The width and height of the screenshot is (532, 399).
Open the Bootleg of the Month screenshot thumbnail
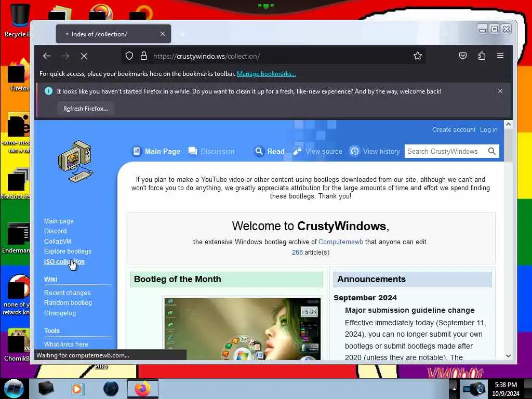click(242, 328)
